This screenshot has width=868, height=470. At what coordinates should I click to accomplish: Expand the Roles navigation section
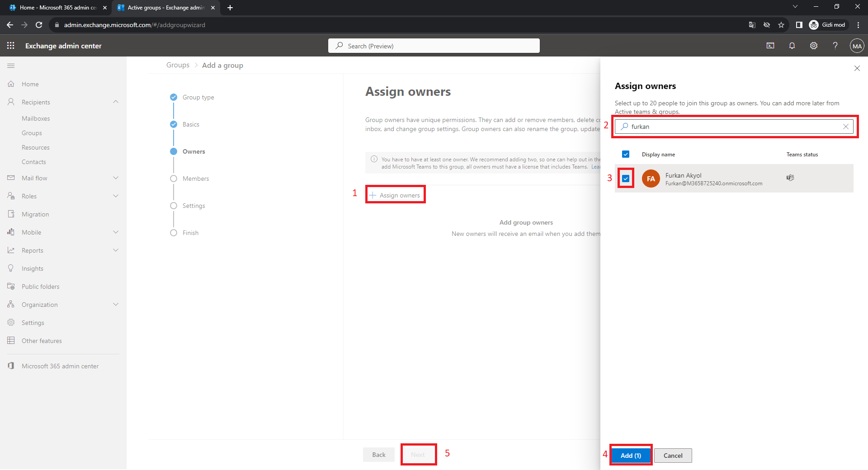point(116,196)
